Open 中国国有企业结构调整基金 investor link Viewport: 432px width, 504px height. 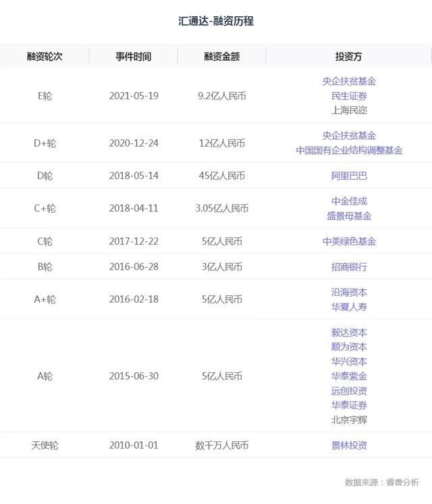point(349,151)
